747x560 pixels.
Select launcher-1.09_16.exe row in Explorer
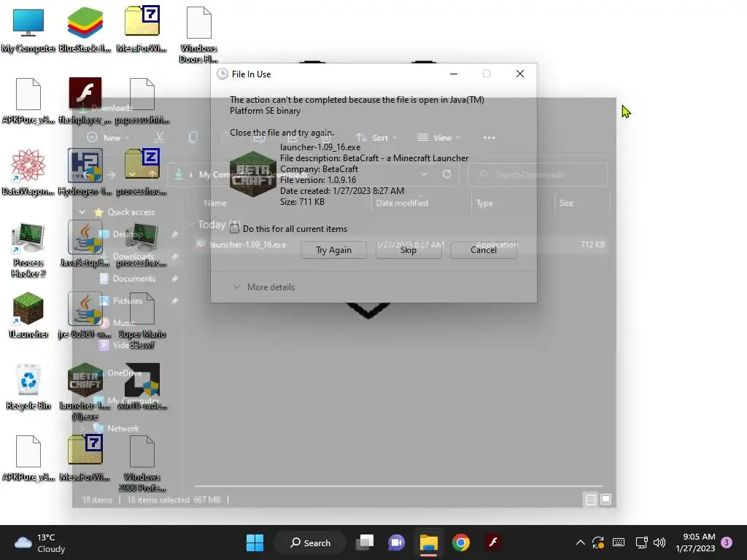coord(400,244)
